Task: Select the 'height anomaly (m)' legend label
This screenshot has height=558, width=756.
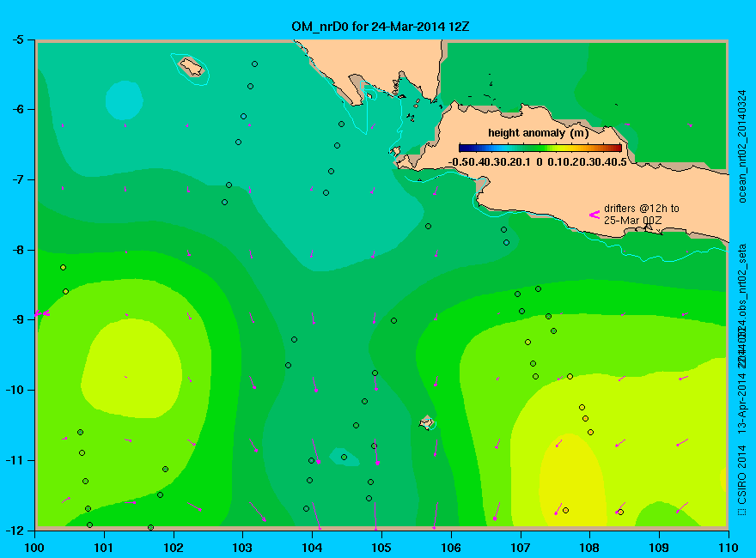Action: click(x=538, y=133)
